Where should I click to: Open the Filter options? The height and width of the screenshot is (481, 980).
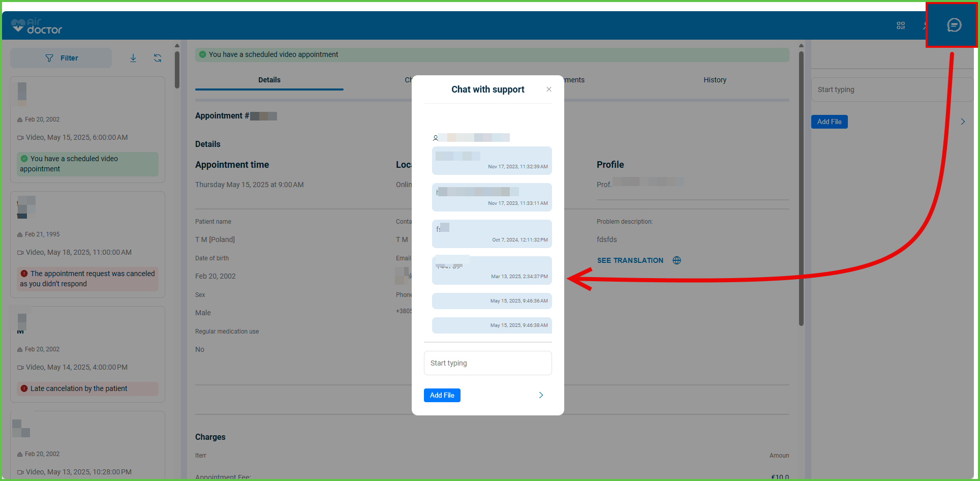click(x=61, y=58)
